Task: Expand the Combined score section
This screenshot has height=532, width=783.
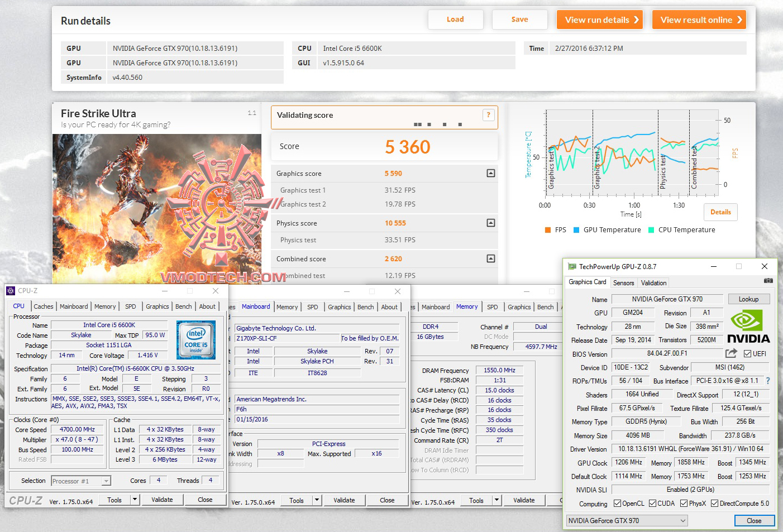Action: tap(491, 258)
